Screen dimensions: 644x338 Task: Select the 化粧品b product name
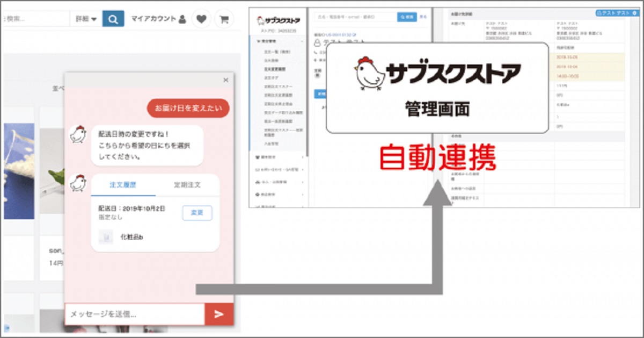click(132, 237)
